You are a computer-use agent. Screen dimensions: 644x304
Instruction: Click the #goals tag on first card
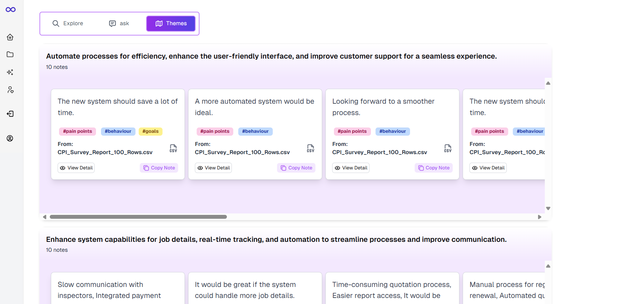coord(150,131)
